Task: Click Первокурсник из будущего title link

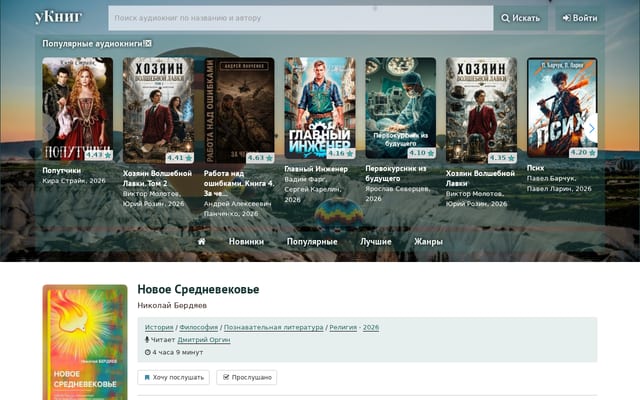Action: [396, 173]
